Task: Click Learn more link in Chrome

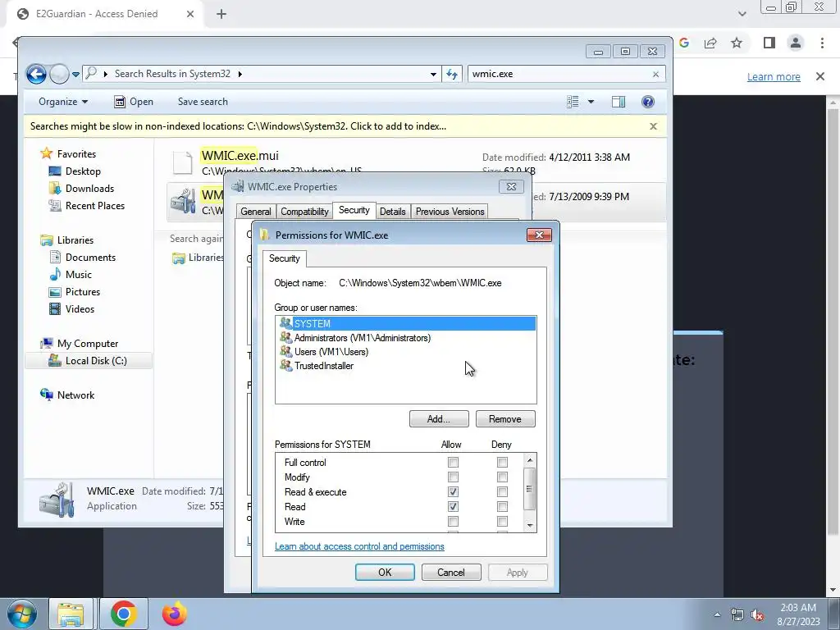Action: (774, 76)
